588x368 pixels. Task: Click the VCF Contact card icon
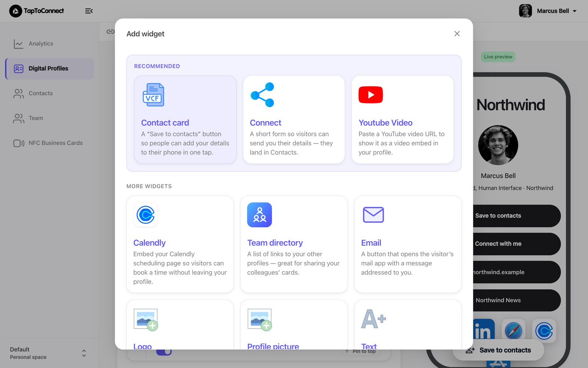coord(153,95)
